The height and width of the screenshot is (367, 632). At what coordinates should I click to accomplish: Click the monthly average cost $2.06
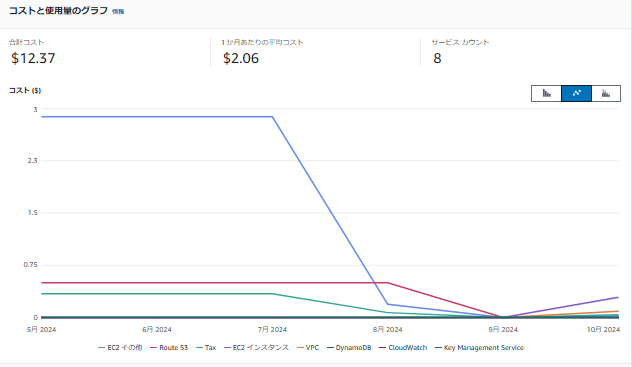pyautogui.click(x=241, y=58)
